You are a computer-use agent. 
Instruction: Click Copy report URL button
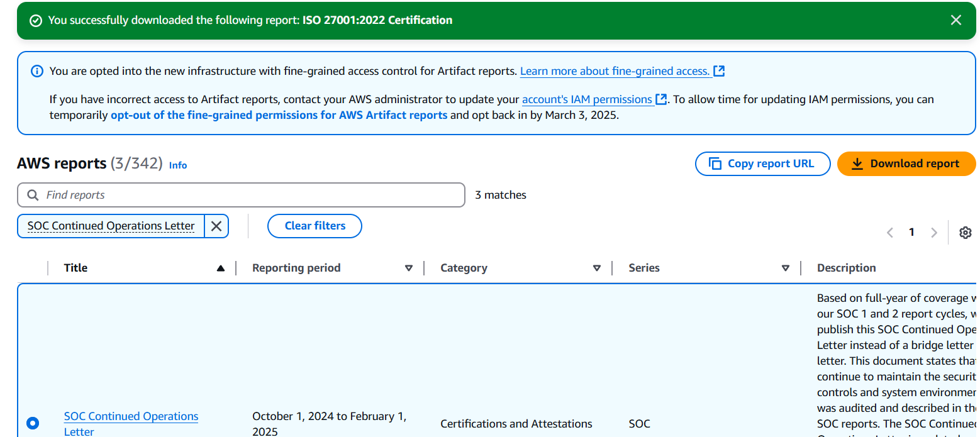(x=762, y=163)
